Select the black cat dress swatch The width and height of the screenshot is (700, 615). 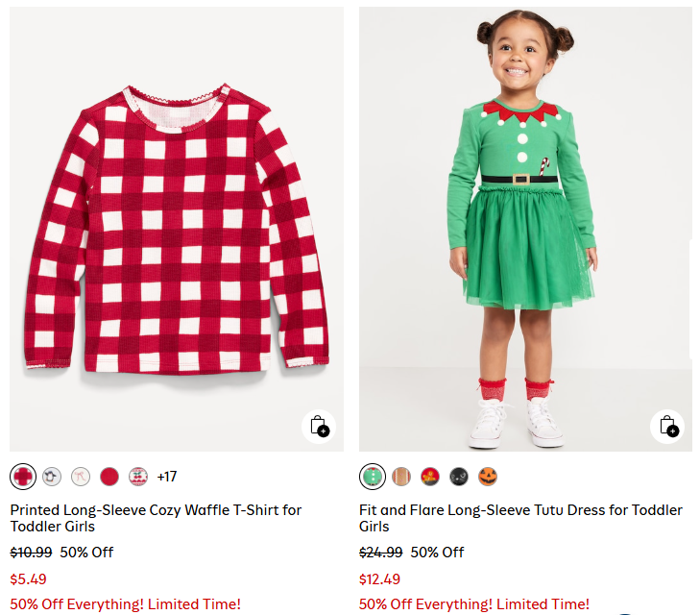tap(459, 476)
